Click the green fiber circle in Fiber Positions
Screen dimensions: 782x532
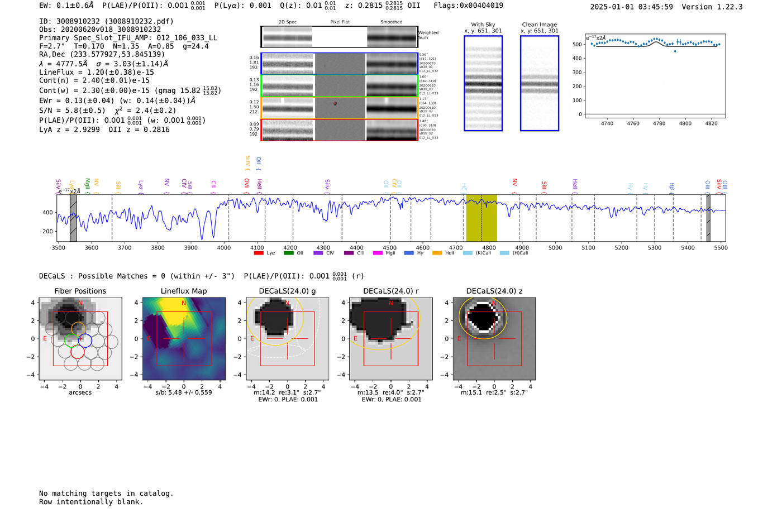click(71, 339)
